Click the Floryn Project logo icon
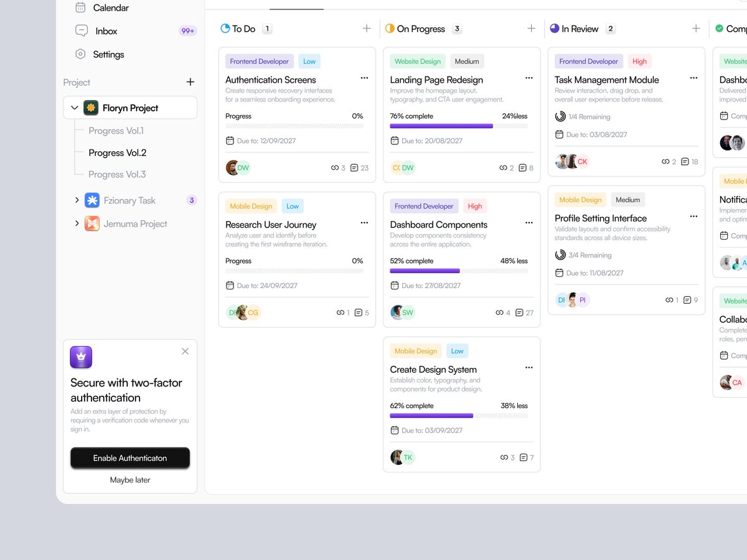 click(x=91, y=108)
